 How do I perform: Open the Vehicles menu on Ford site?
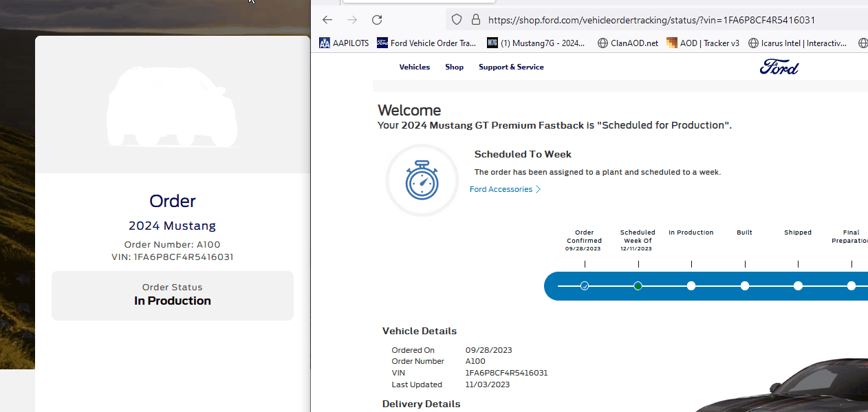[415, 67]
